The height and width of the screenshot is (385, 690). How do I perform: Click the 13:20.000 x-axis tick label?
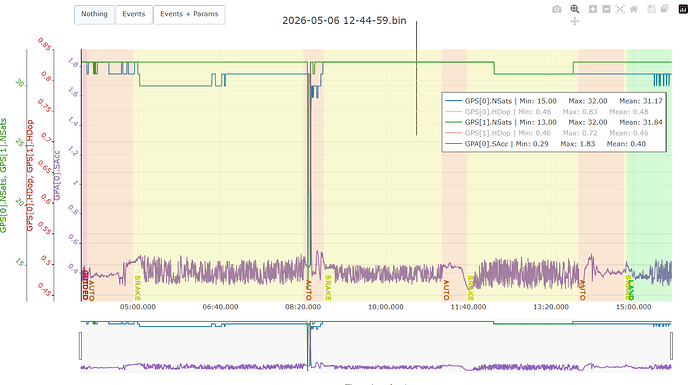pos(551,307)
